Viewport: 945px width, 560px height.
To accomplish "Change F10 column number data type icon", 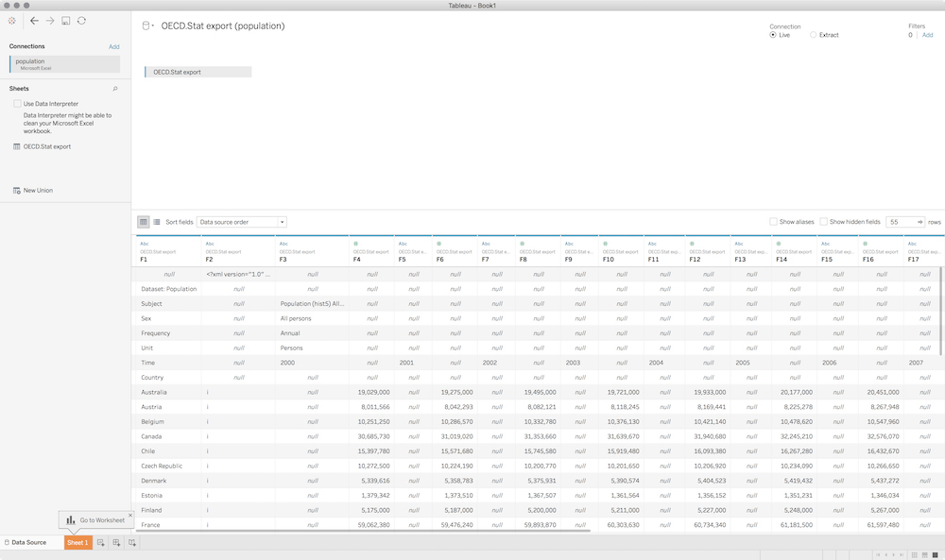I will click(605, 244).
